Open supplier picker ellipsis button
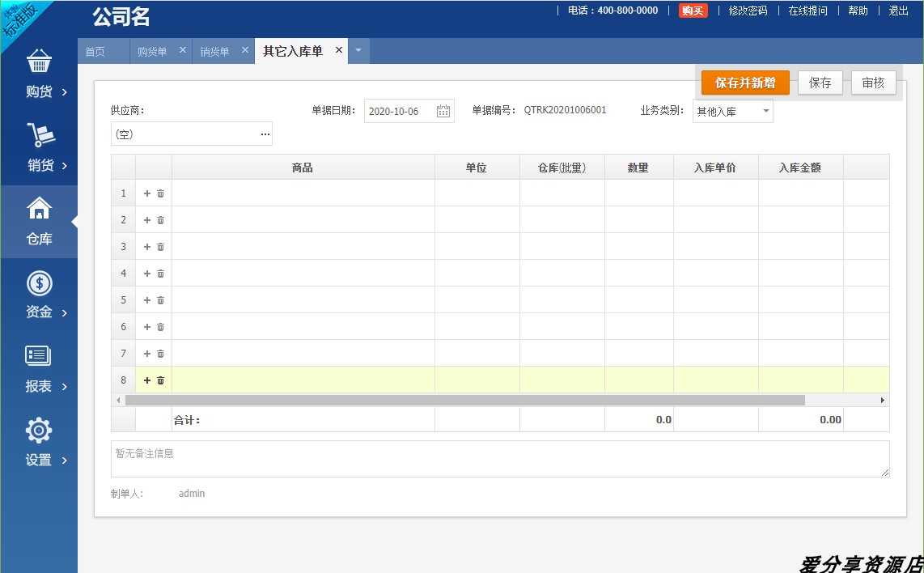Image resolution: width=924 pixels, height=573 pixels. (265, 134)
